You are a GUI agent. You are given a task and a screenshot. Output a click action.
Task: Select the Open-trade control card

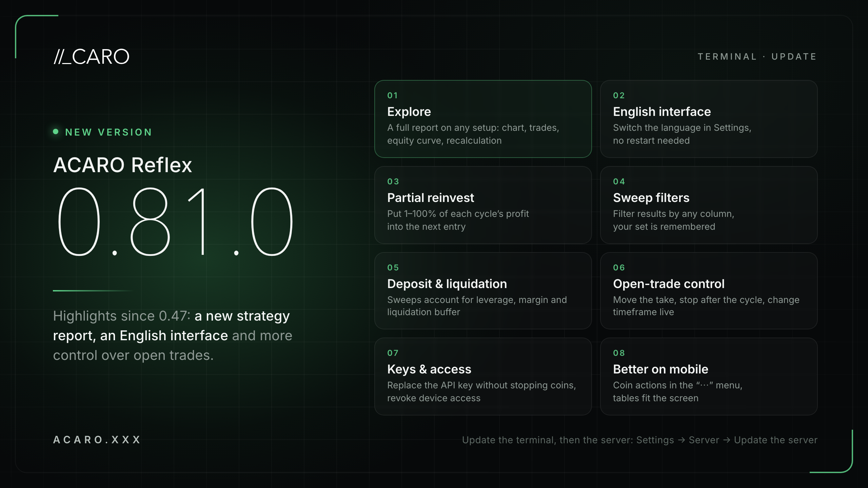point(709,291)
